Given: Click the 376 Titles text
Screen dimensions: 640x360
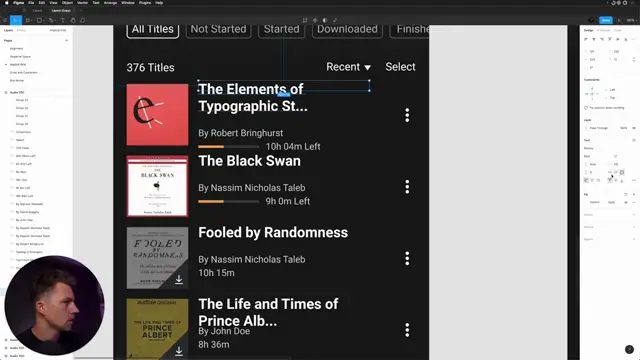Looking at the screenshot, I should (x=150, y=67).
